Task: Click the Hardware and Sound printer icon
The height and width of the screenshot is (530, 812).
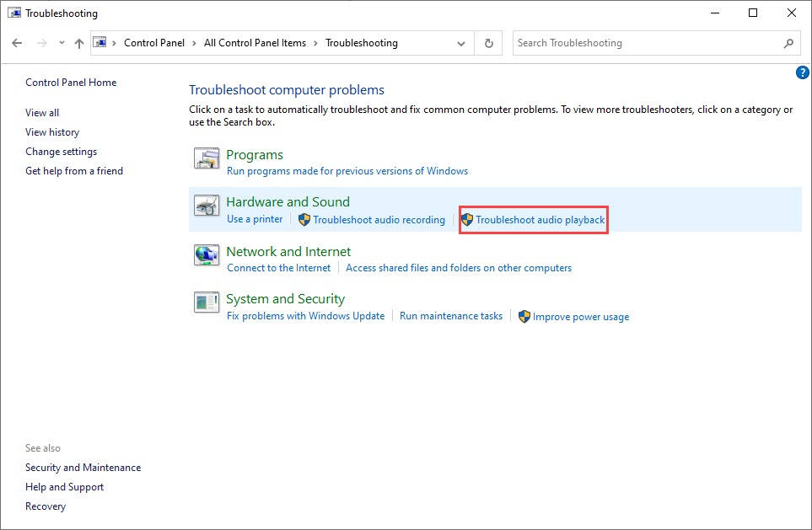Action: tap(207, 206)
